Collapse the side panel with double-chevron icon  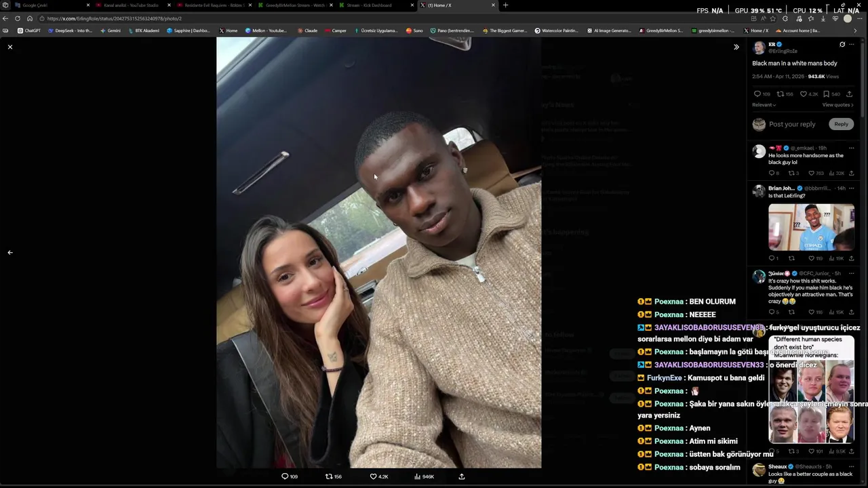(x=736, y=47)
